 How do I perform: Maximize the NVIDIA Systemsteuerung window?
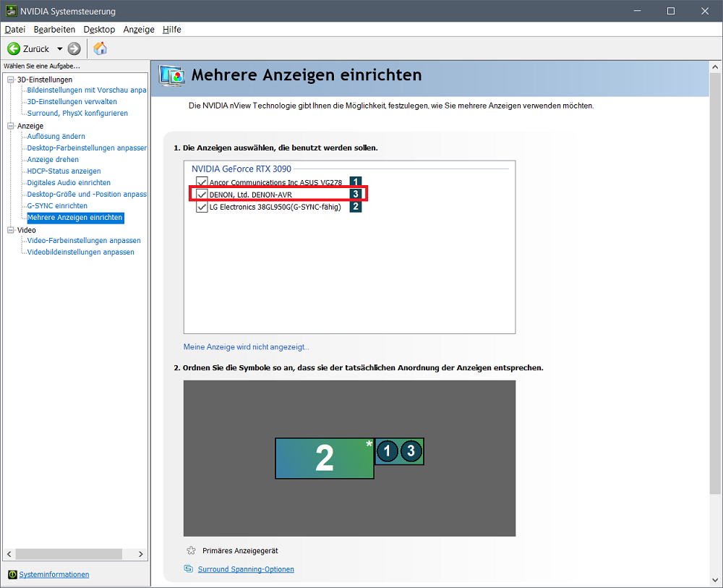(x=671, y=11)
